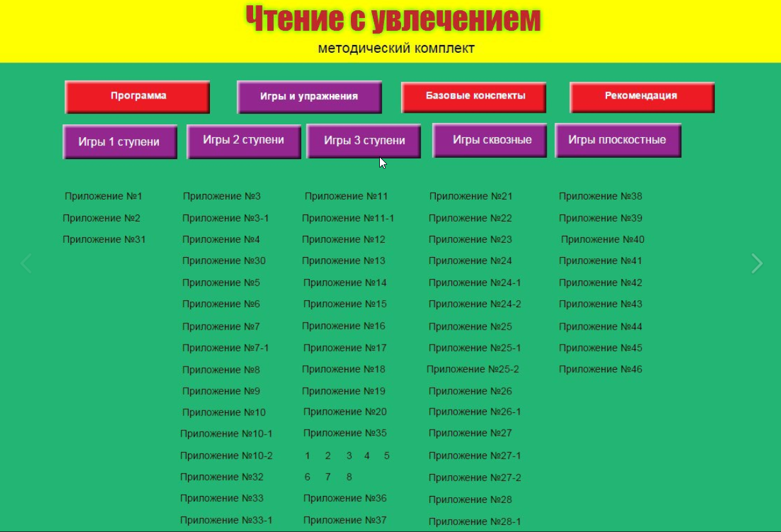Open Приложение №31 link
The image size is (781, 532).
[x=104, y=240]
